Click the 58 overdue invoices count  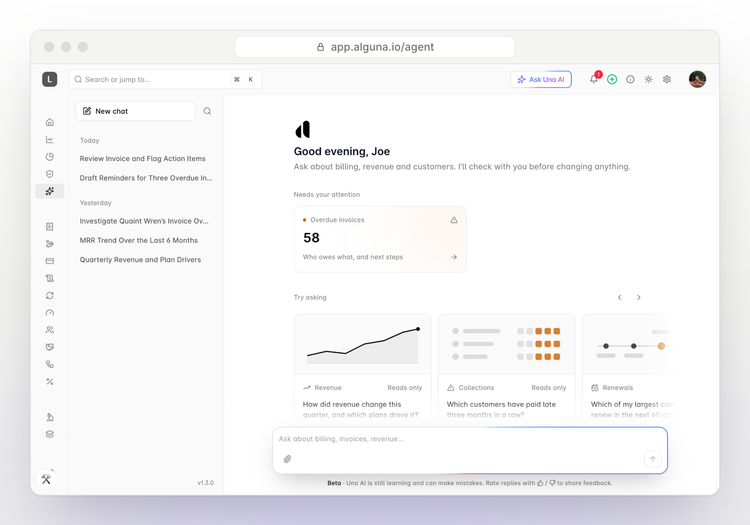311,238
